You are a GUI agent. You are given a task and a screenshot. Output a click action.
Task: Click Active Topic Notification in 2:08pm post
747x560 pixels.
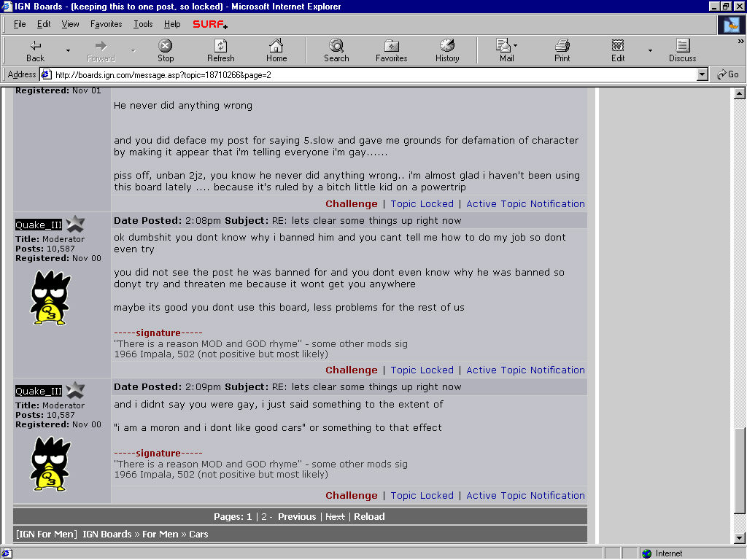(x=525, y=370)
